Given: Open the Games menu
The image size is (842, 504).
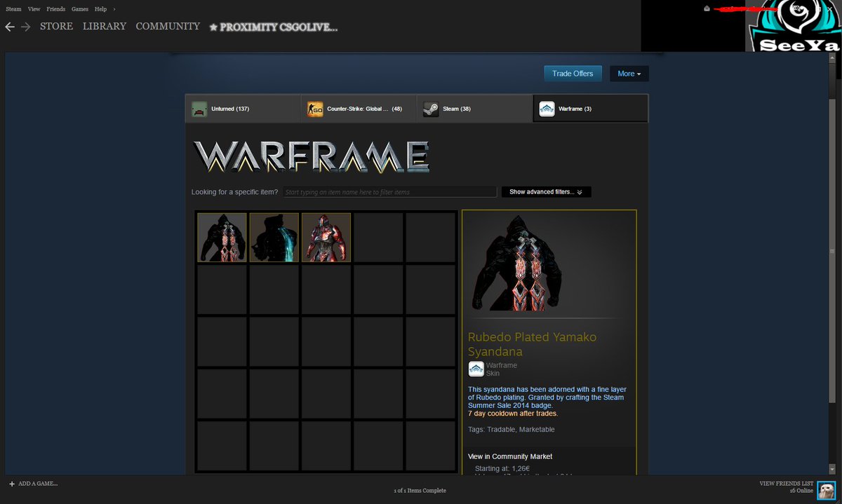Looking at the screenshot, I should point(80,9).
